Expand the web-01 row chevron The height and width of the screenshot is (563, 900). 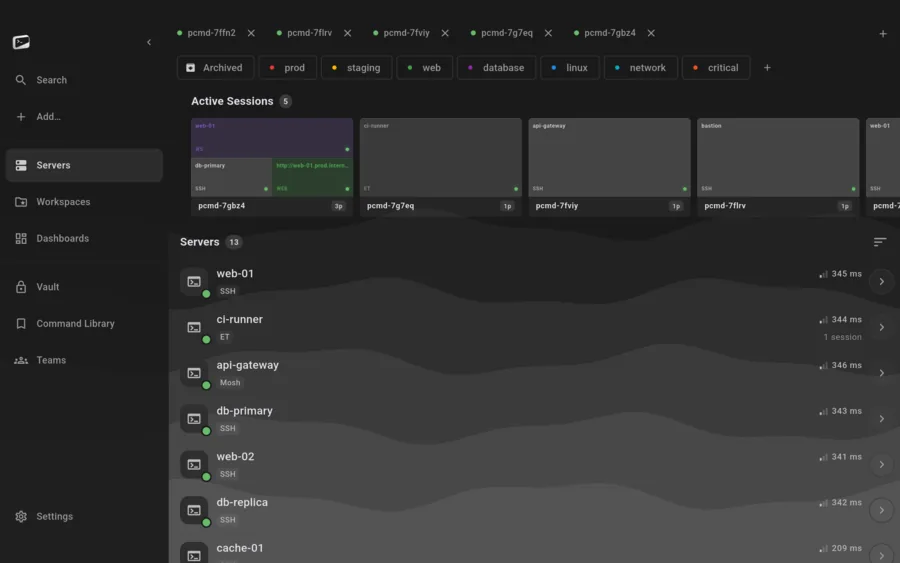[x=882, y=282]
